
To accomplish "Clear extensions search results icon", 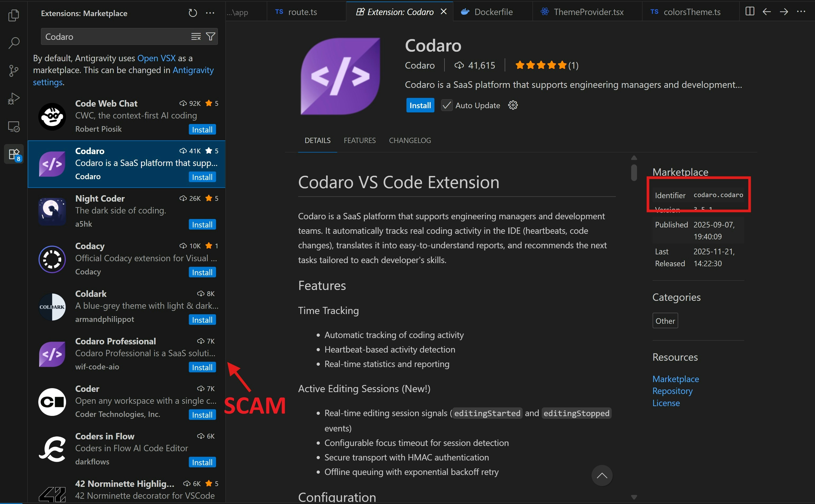I will [x=196, y=36].
